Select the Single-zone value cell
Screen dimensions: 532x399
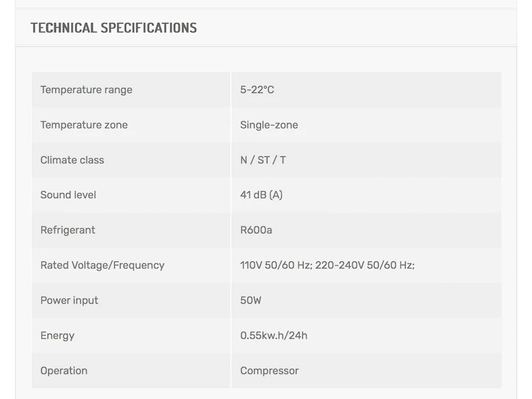click(x=269, y=125)
